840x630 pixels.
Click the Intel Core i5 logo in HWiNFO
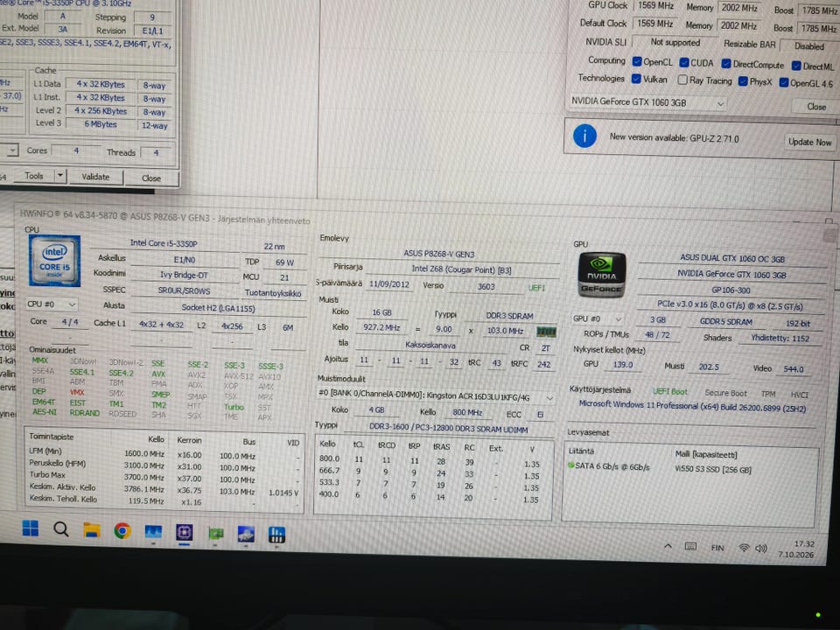click(x=54, y=261)
